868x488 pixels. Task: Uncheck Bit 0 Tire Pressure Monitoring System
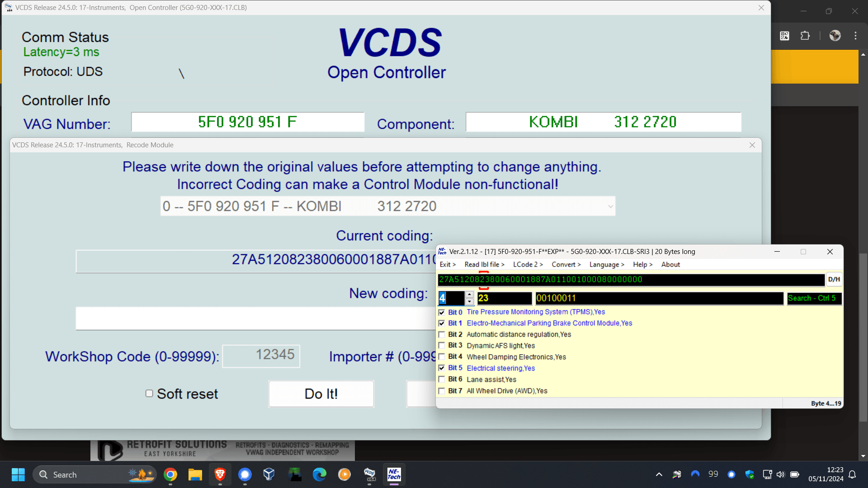click(442, 312)
